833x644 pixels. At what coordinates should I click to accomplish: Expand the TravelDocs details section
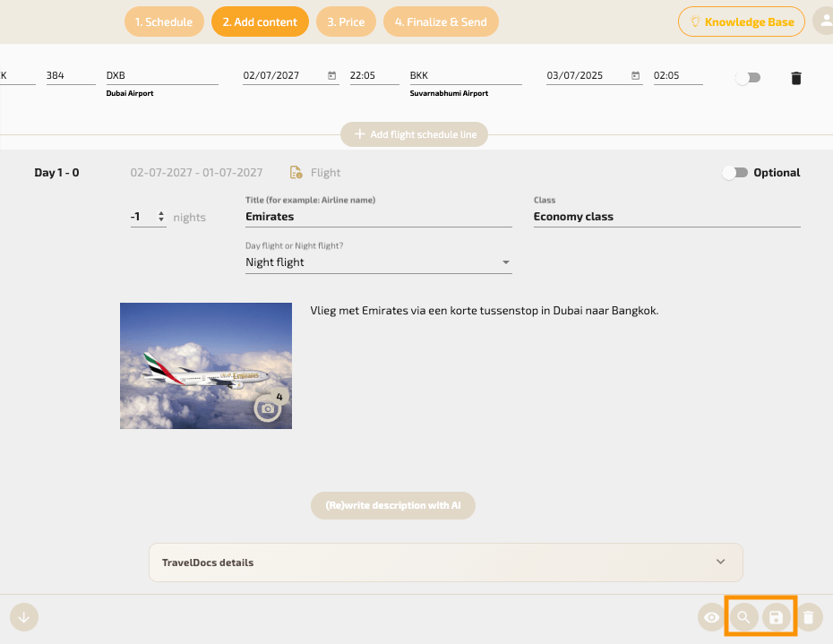pyautogui.click(x=445, y=562)
